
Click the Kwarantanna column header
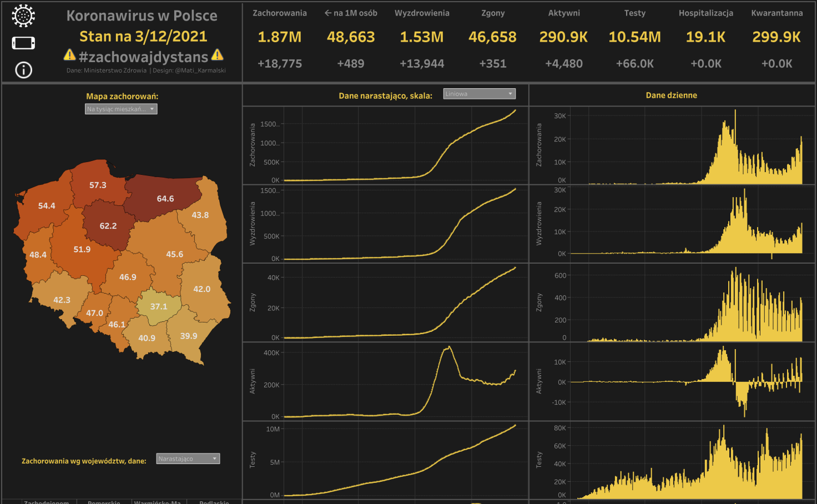pos(776,13)
